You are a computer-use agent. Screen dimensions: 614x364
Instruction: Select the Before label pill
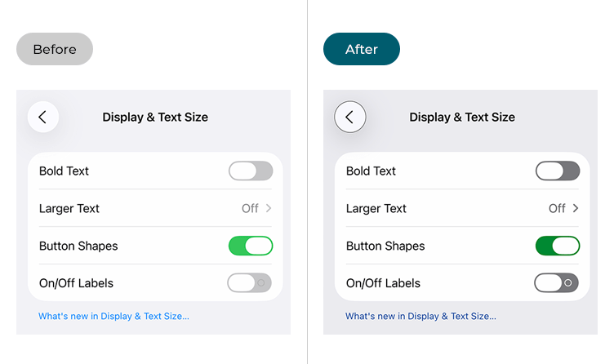click(55, 49)
